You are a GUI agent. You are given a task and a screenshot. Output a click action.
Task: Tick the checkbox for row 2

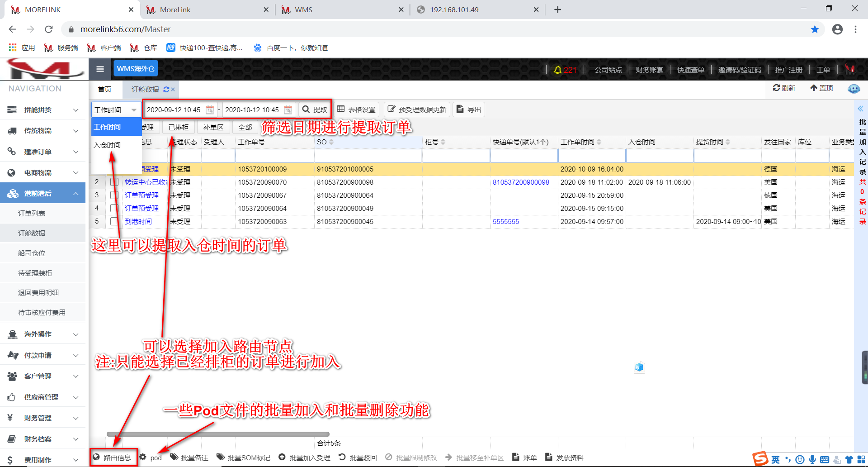click(114, 182)
